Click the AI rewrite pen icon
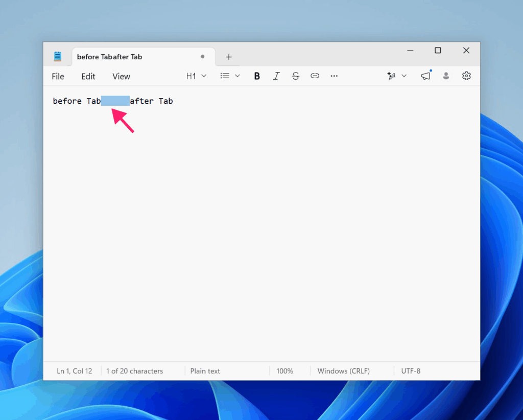 (x=391, y=76)
